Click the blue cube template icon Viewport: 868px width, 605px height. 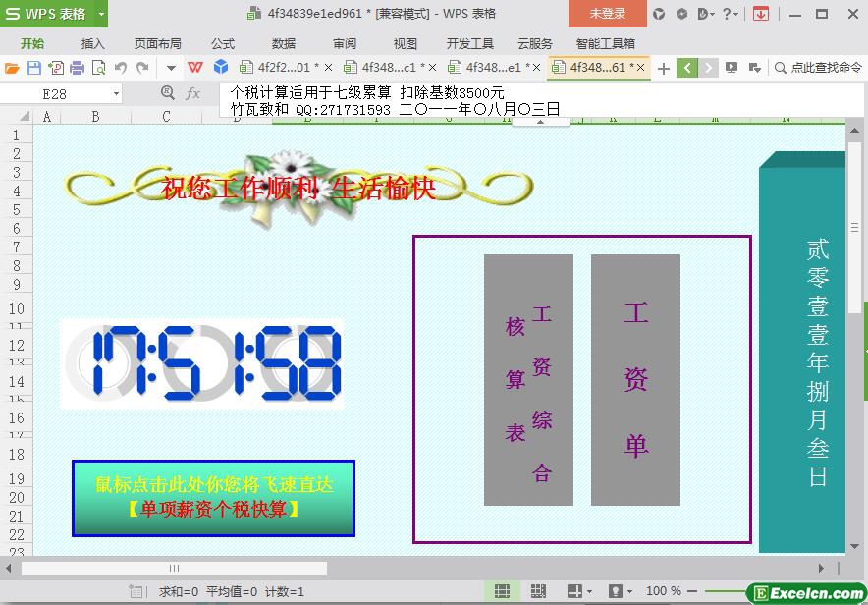(x=221, y=67)
